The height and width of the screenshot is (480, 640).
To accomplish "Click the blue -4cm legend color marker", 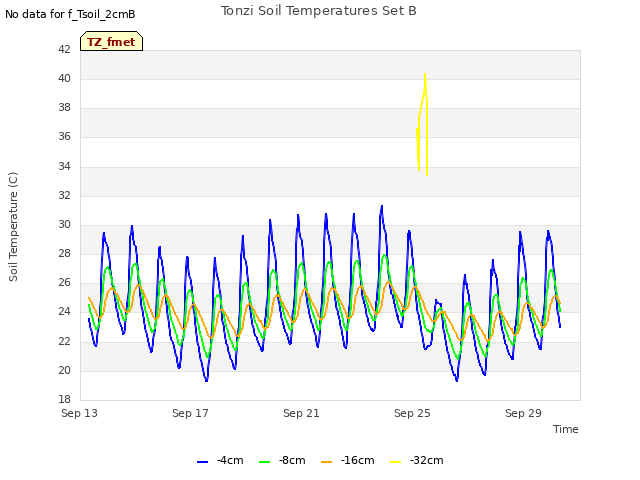I will click(202, 462).
